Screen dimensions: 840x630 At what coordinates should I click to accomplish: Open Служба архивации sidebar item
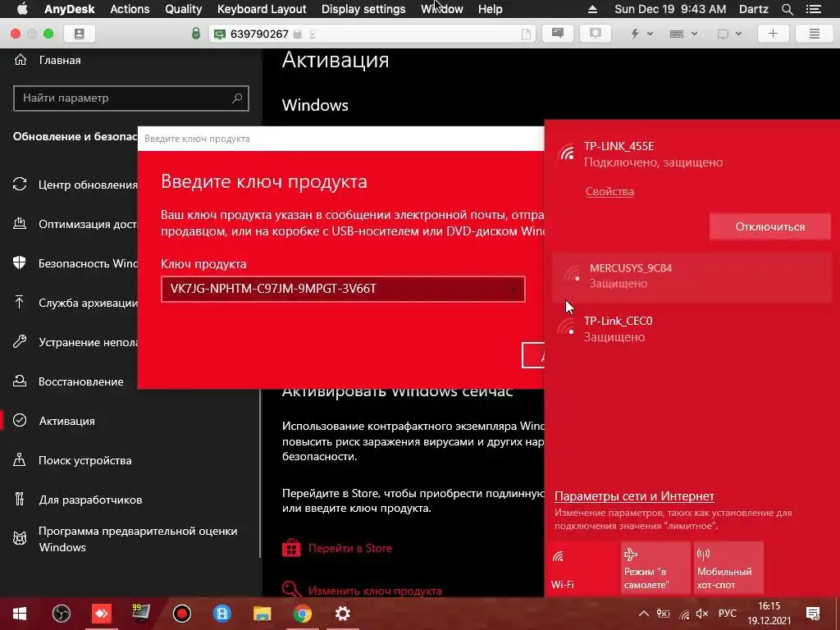[75, 303]
